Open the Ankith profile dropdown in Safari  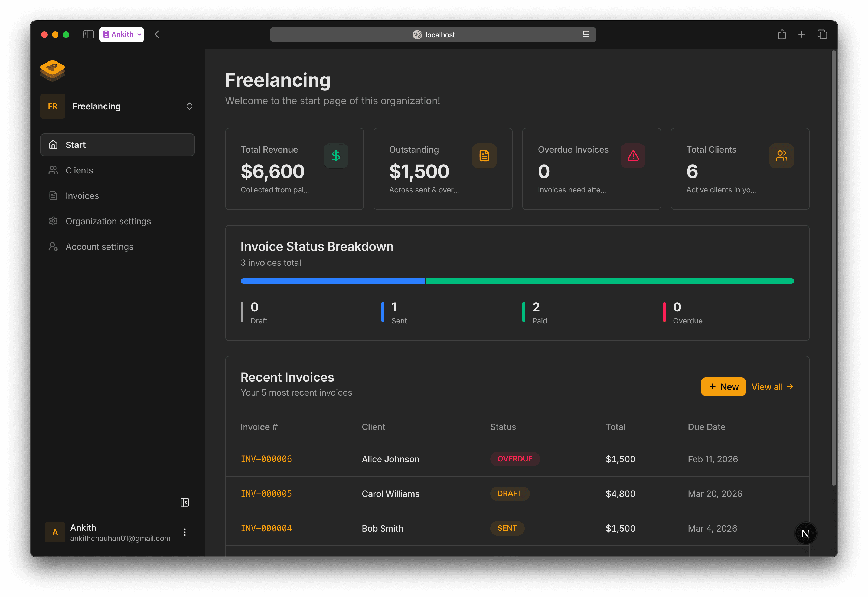(x=122, y=34)
